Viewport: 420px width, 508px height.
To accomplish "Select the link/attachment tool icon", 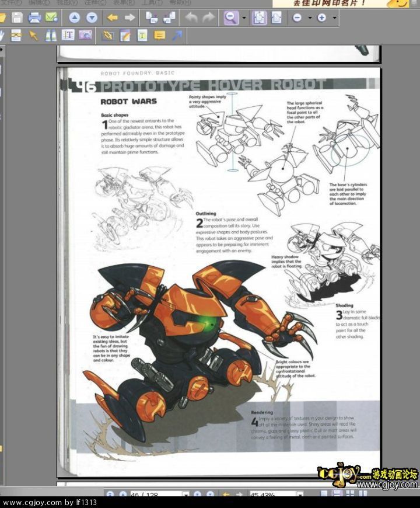I will click(107, 35).
